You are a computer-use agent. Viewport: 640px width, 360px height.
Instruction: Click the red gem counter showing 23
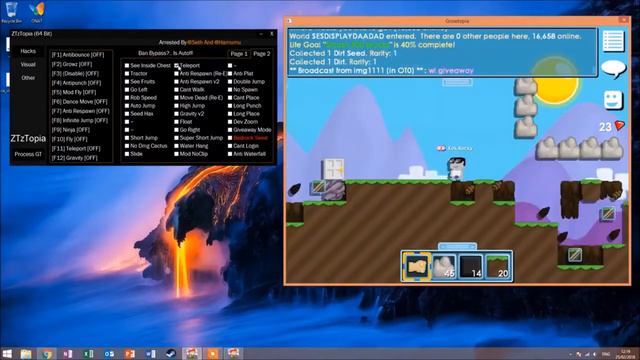612,126
